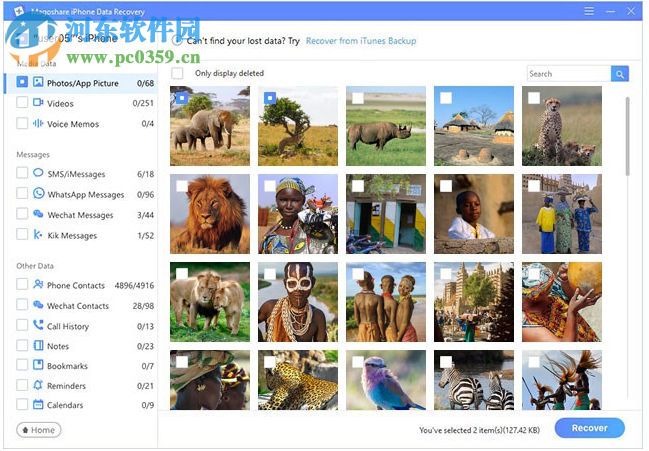
Task: Check the Reminders checkbox
Action: tap(22, 385)
